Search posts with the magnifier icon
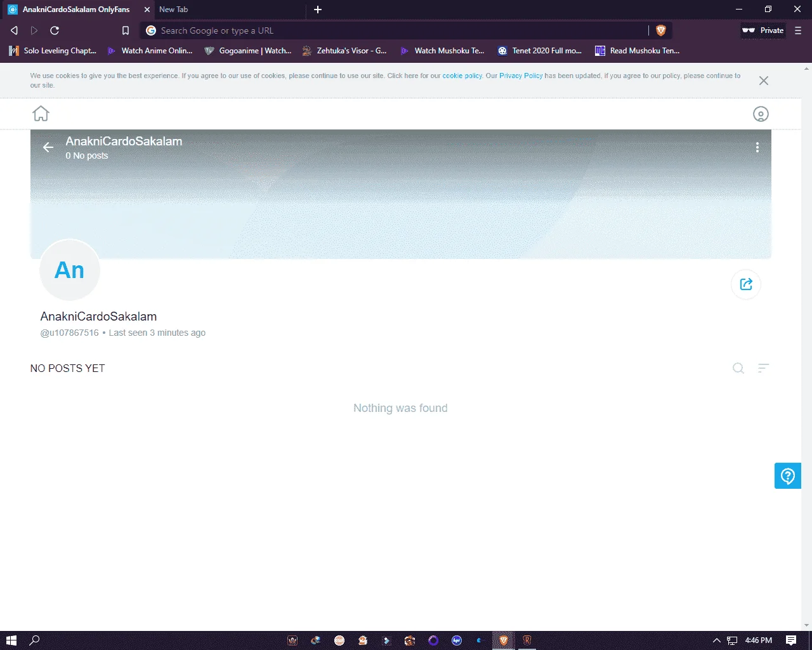Viewport: 812px width, 650px height. coord(738,368)
